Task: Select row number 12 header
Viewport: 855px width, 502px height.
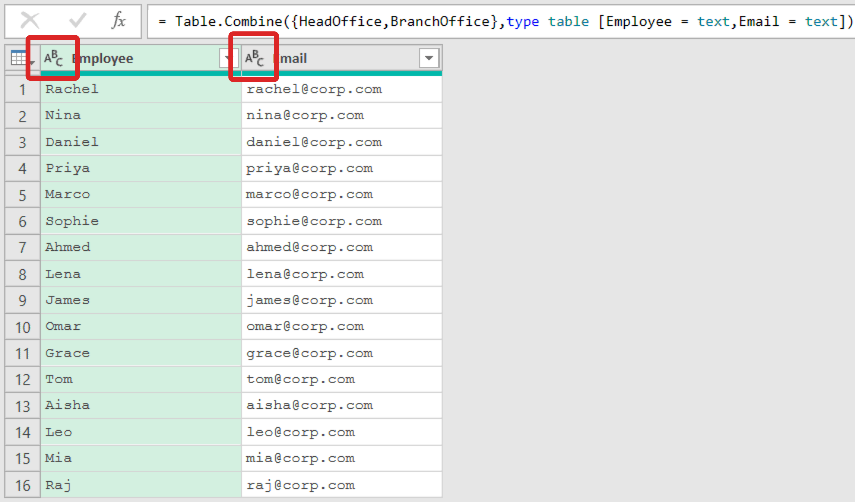Action: pyautogui.click(x=22, y=379)
